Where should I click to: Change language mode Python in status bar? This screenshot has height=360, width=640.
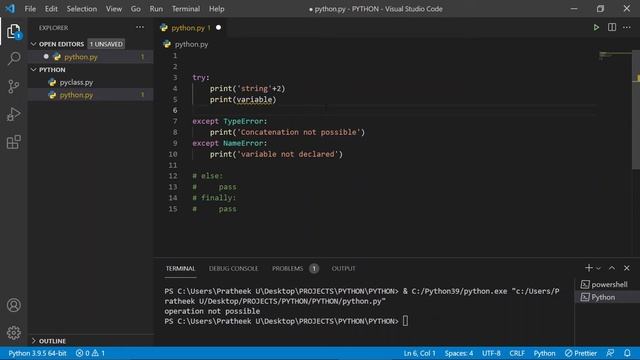coord(544,353)
